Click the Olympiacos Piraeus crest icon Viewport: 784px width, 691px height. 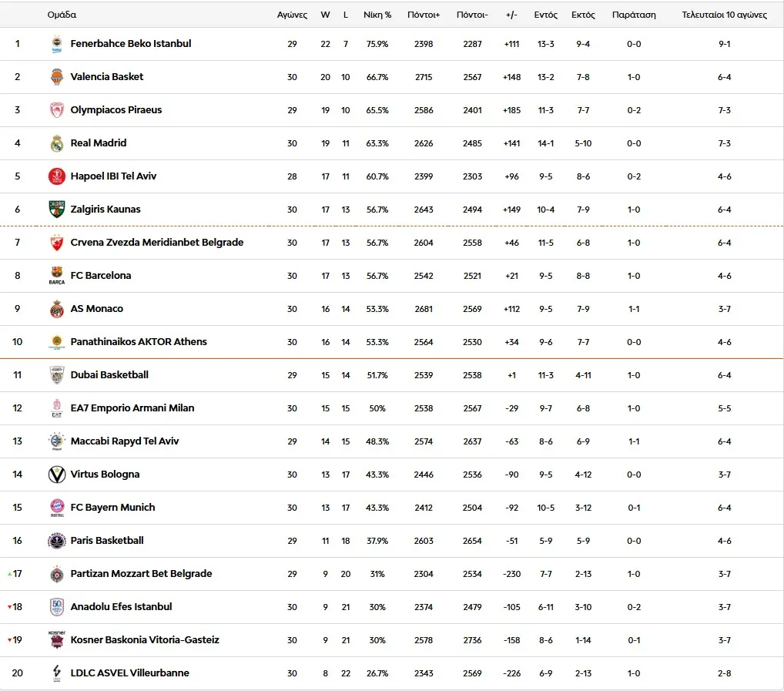pyautogui.click(x=57, y=110)
